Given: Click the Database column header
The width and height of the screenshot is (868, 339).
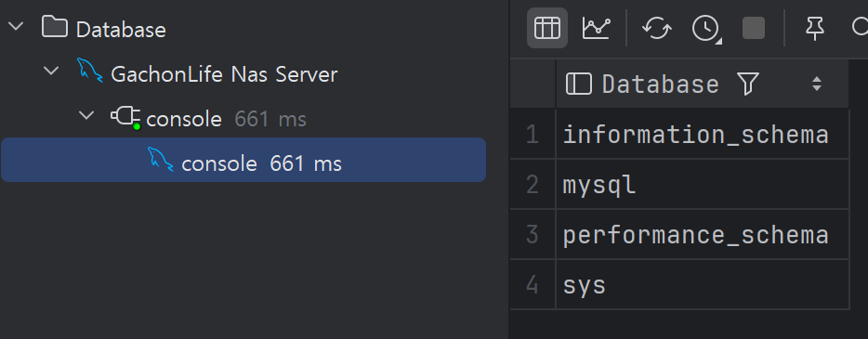Looking at the screenshot, I should click(702, 85).
